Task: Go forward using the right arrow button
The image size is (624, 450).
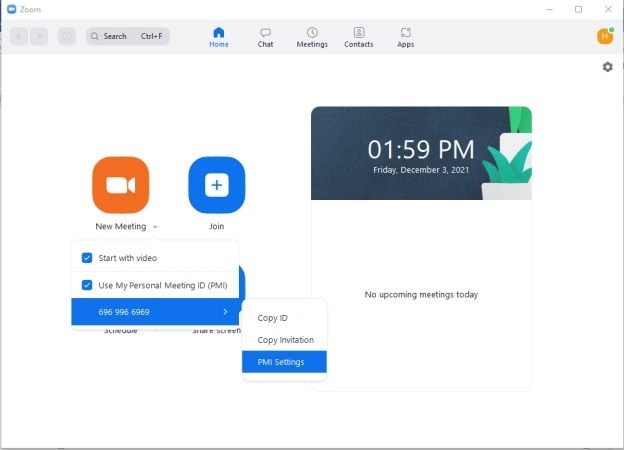Action: [x=39, y=36]
